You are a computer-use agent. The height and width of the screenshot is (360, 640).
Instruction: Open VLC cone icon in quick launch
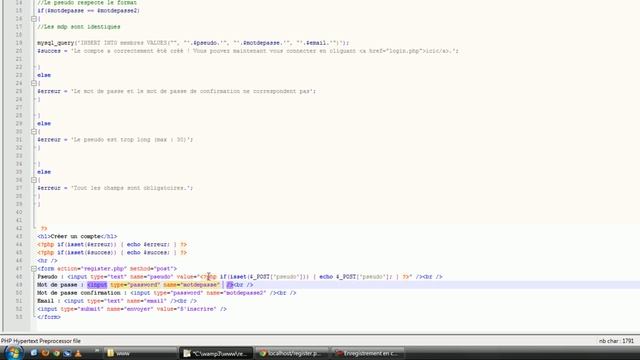pyautogui.click(x=78, y=353)
